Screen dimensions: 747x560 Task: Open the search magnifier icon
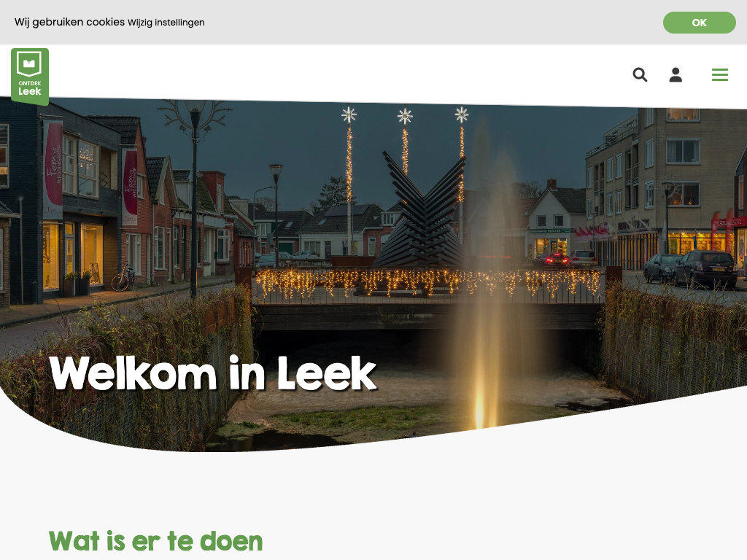tap(640, 75)
